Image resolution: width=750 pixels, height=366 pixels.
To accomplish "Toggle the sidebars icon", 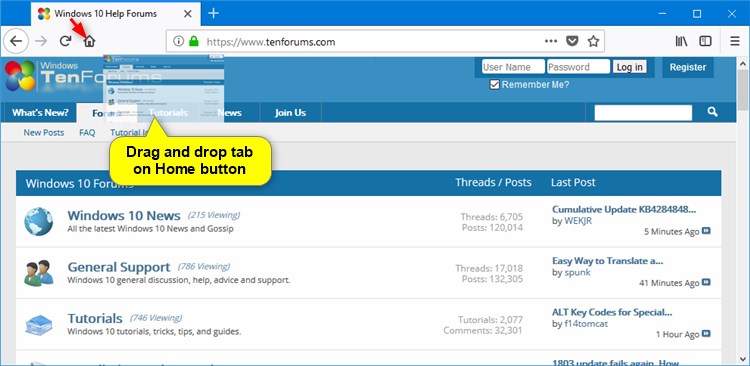I will [705, 41].
